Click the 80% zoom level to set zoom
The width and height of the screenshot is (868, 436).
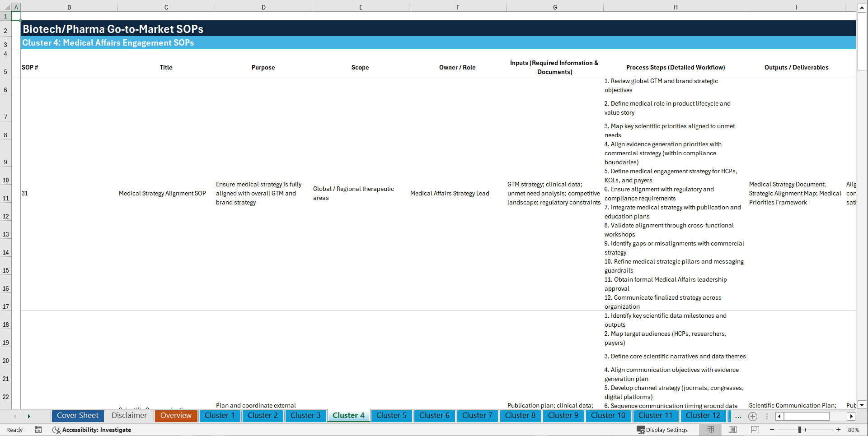click(x=854, y=430)
